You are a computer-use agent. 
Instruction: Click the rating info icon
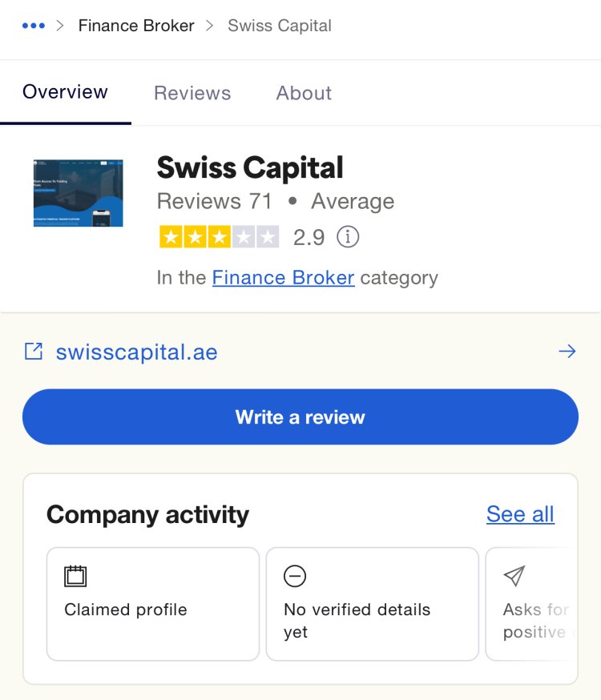click(x=348, y=236)
